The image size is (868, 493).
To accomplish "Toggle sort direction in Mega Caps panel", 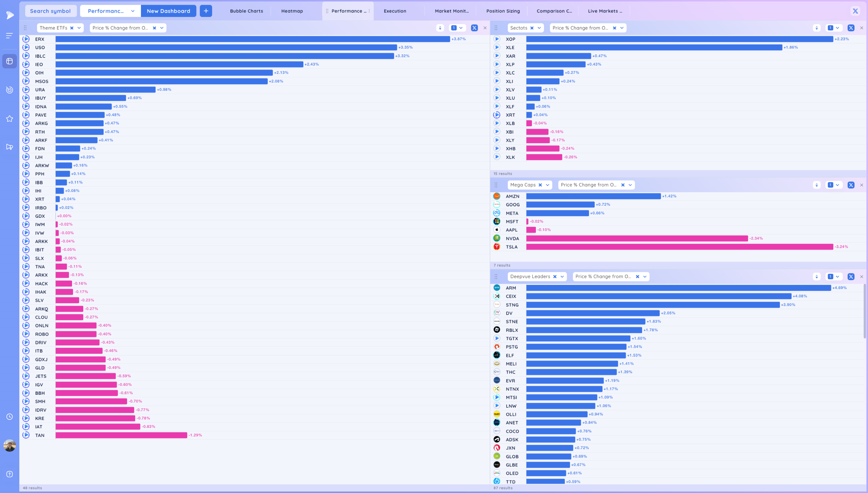I will 817,185.
